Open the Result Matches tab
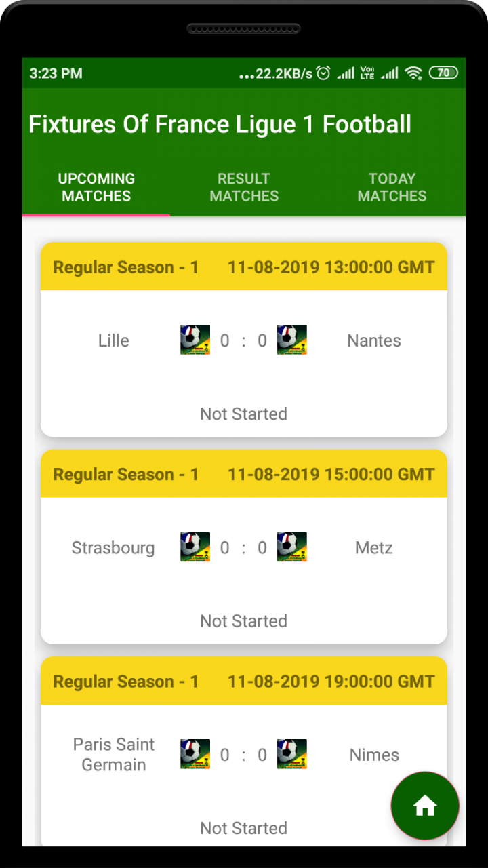This screenshot has width=488, height=868. [x=244, y=187]
